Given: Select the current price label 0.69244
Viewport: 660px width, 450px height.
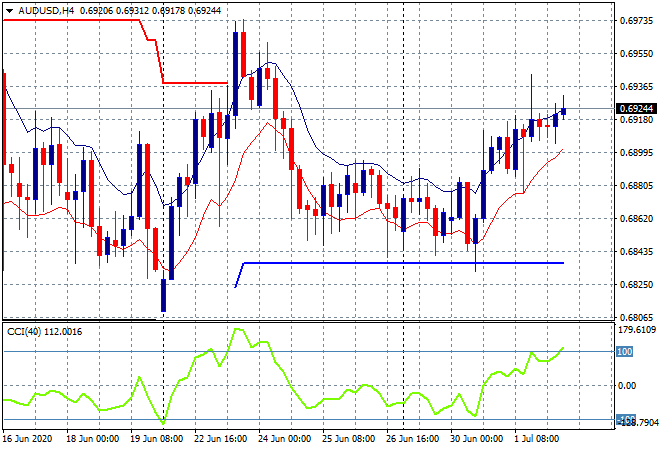Looking at the screenshot, I should click(636, 109).
